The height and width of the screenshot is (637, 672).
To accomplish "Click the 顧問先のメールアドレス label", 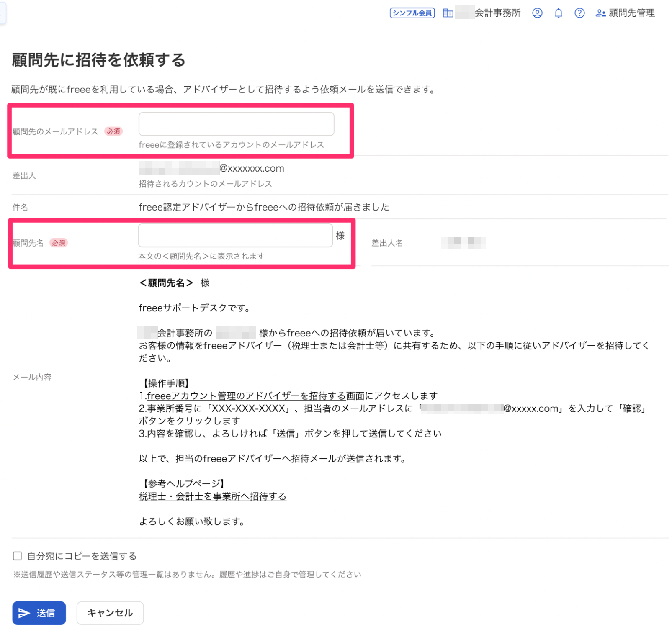I will (55, 131).
